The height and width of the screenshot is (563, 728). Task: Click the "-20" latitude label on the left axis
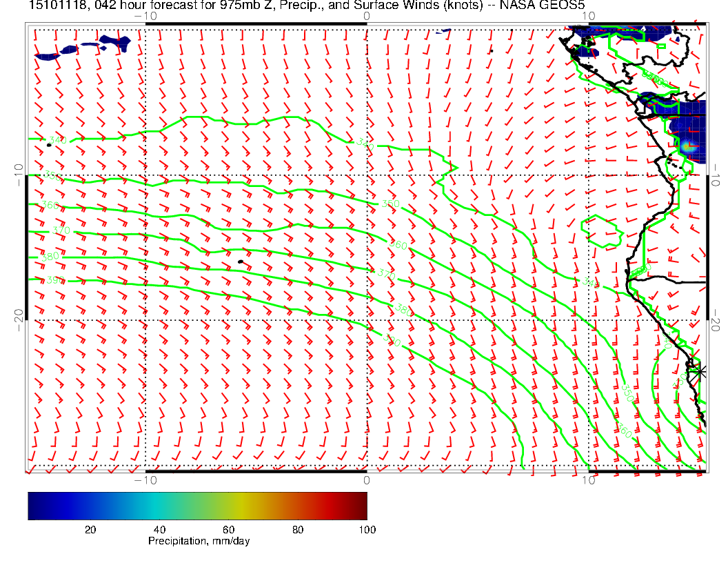(x=19, y=320)
